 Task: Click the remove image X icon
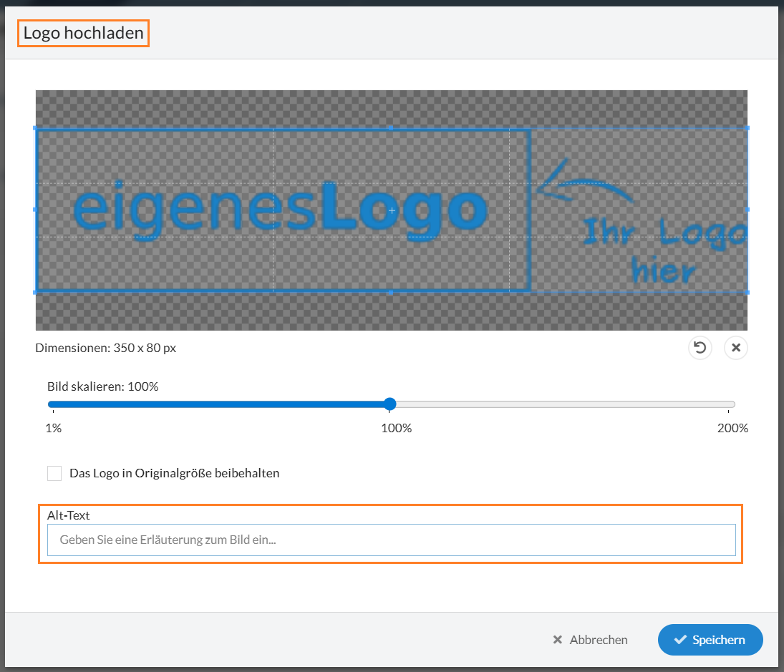coord(735,348)
